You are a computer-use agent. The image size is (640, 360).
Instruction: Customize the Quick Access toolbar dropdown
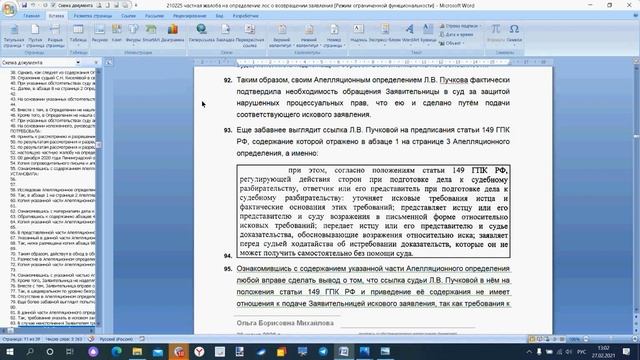coord(136,5)
